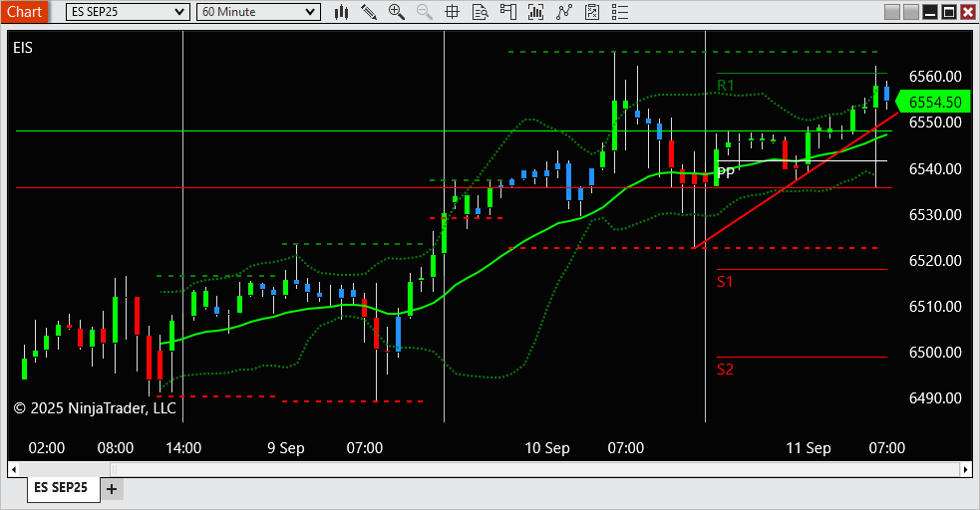Click the 6520.00 price axis label
Image resolution: width=980 pixels, height=510 pixels.
pos(935,260)
